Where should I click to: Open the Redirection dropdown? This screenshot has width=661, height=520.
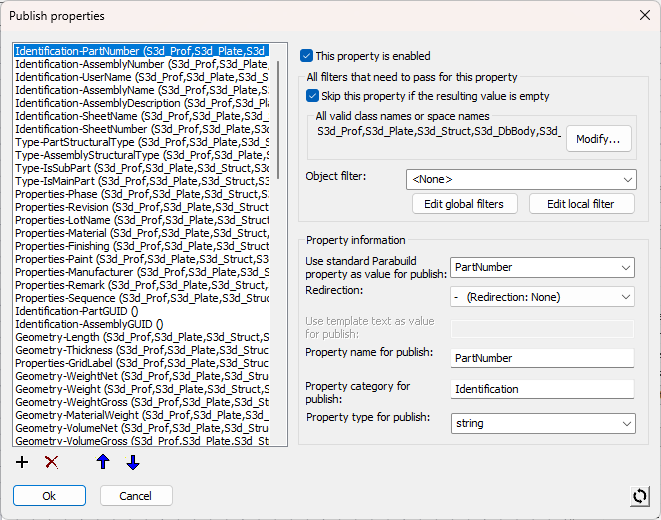(x=542, y=297)
